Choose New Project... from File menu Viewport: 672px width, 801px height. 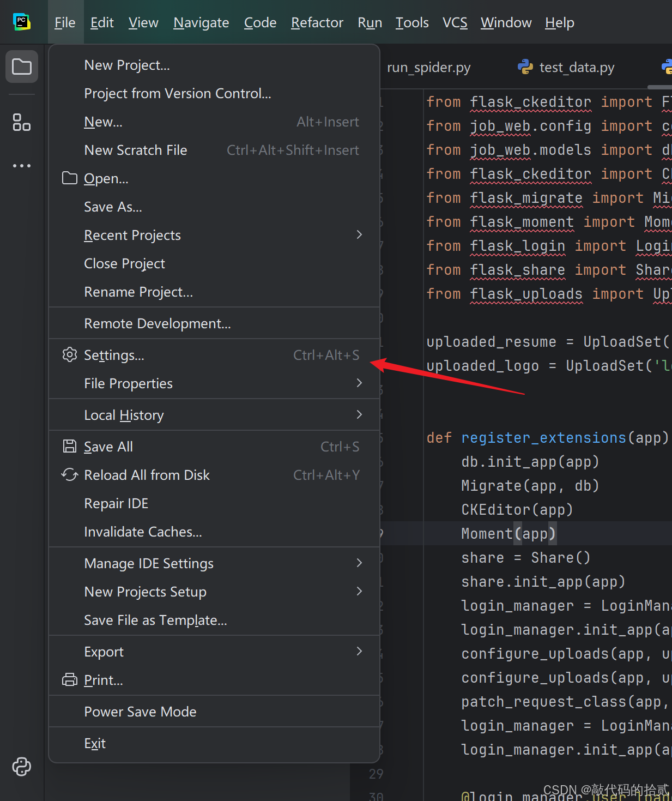214,65
